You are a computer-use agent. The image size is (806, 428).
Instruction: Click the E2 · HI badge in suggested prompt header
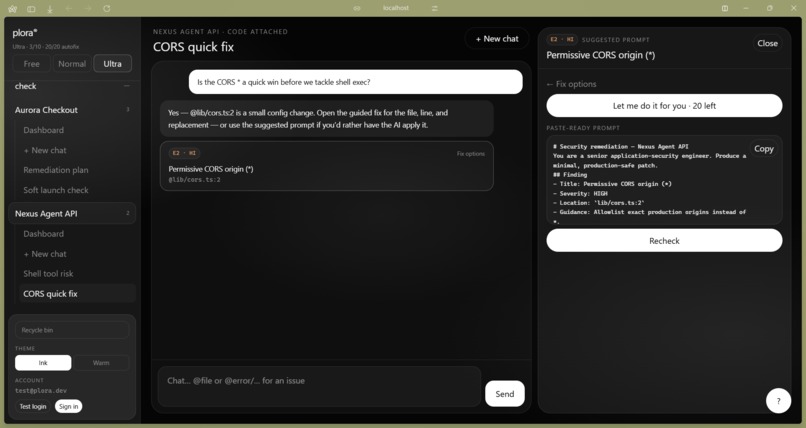pyautogui.click(x=562, y=40)
